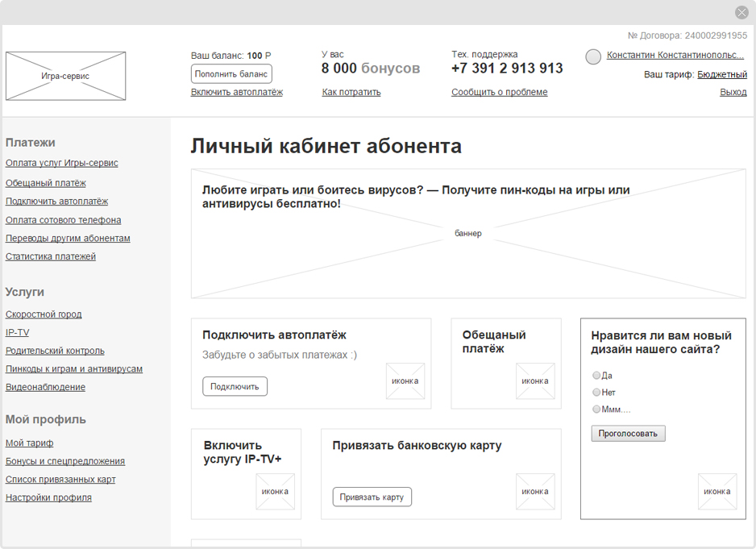Viewport: 756px width, 549px height.
Task: Click the user avatar circle icon
Action: coord(593,56)
